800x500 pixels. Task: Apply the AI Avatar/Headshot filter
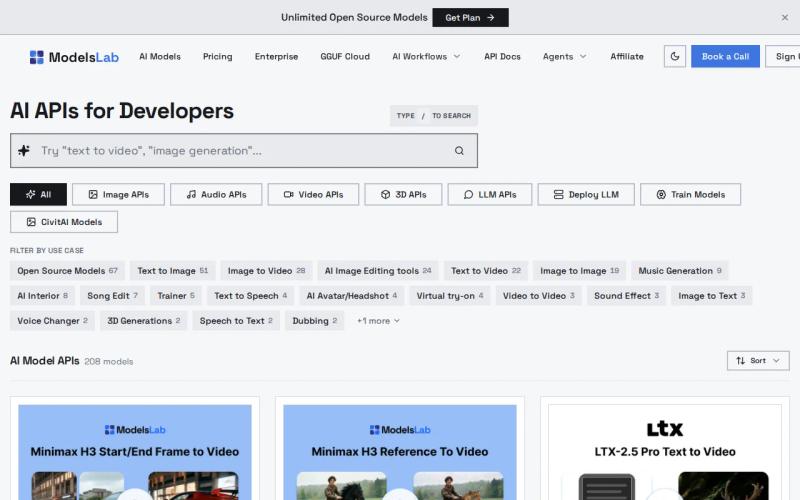(352, 296)
